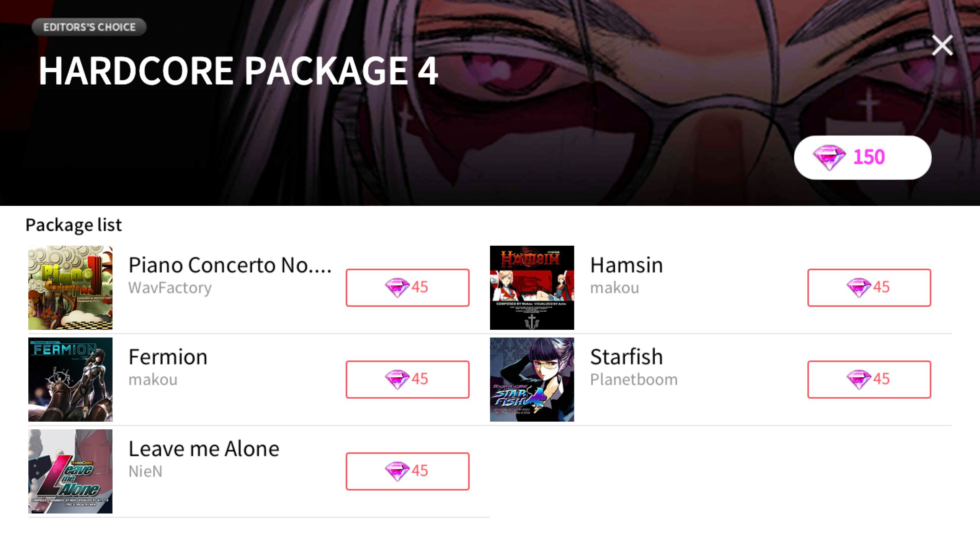Click the gem icon beside Hamsin's price
Screen dimensions: 980x551
point(859,288)
